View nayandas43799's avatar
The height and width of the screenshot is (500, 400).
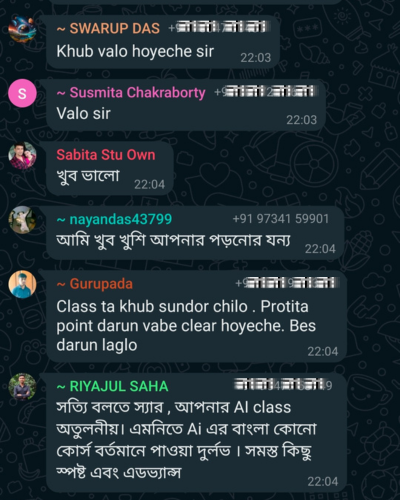[22, 220]
